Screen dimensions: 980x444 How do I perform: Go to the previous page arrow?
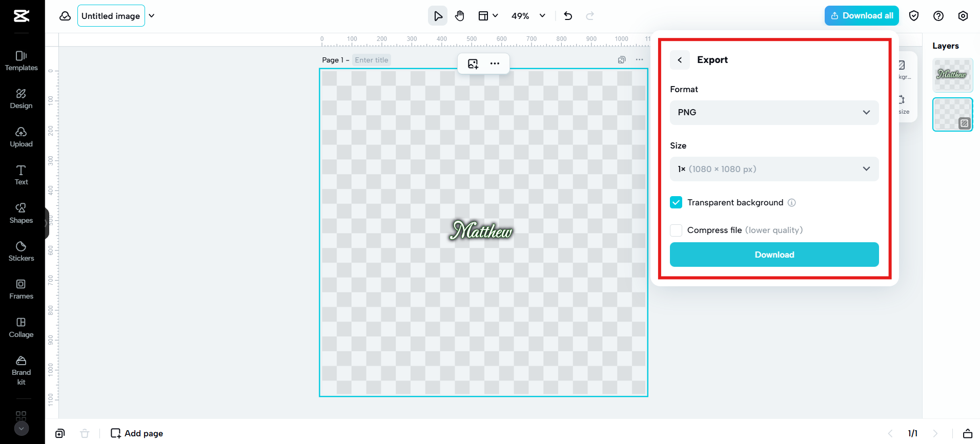point(890,433)
